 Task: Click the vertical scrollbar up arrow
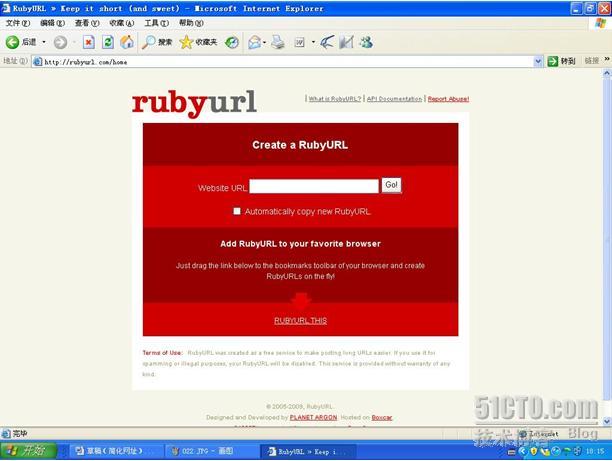point(607,73)
